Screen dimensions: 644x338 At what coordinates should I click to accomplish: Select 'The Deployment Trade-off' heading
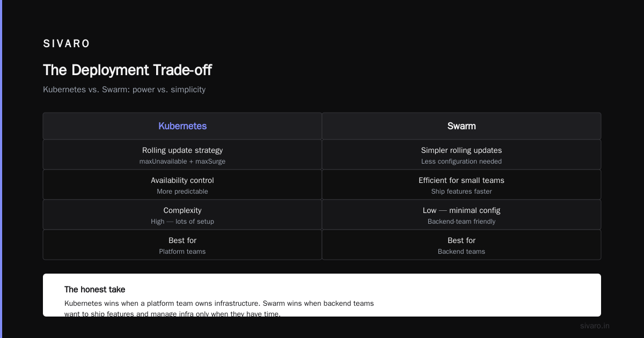point(127,70)
